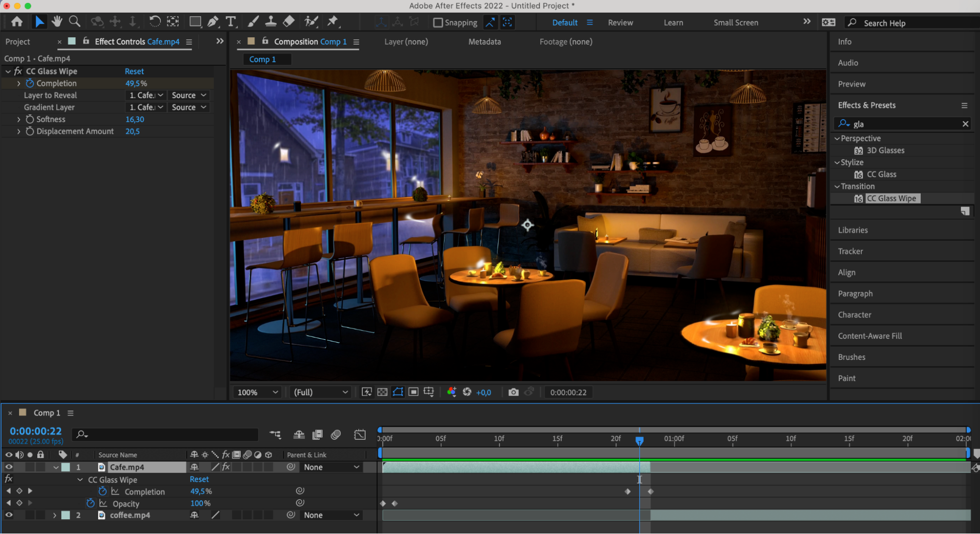Open the Learn workspace
The image size is (980, 534).
pyautogui.click(x=673, y=23)
